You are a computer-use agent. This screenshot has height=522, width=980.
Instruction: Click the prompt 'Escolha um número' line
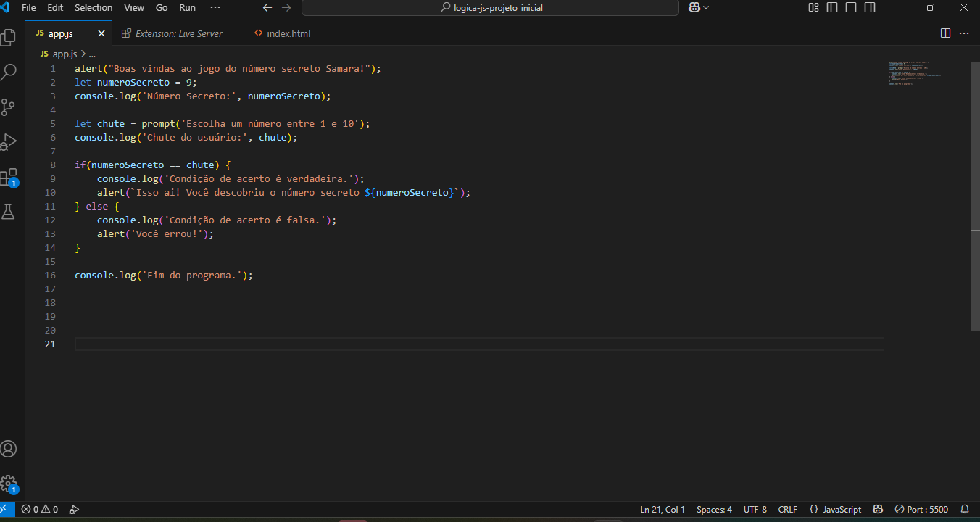(223, 124)
